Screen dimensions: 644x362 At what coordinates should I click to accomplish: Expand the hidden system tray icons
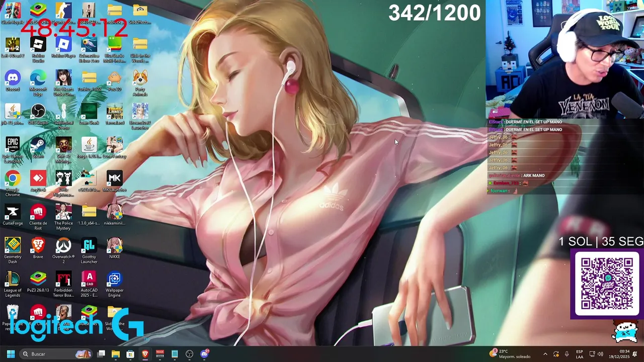click(x=545, y=354)
